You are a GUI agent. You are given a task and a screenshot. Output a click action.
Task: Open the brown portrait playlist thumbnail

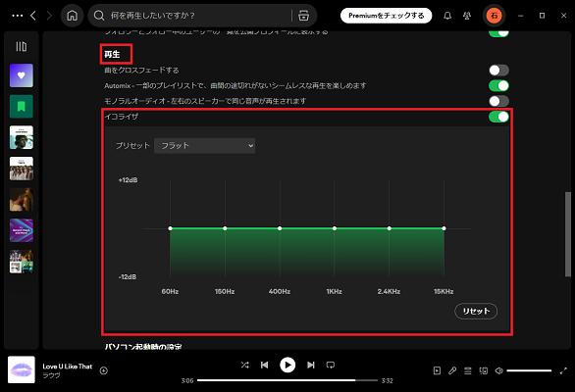click(22, 200)
